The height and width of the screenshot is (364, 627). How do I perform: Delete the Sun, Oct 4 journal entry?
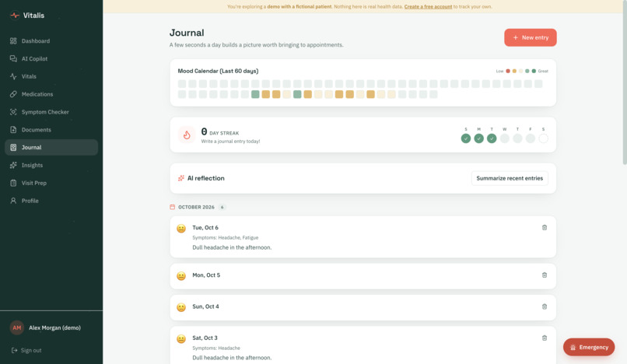[x=545, y=306]
